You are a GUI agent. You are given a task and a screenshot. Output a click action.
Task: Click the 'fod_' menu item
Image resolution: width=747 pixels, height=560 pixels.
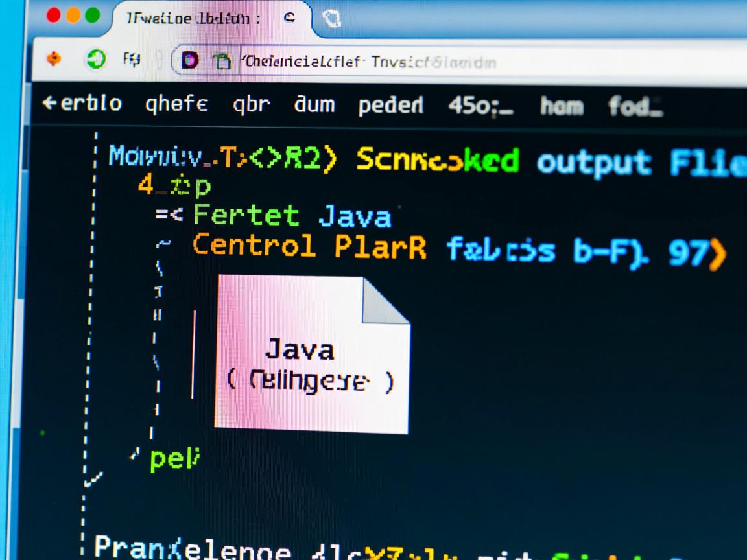(x=635, y=104)
